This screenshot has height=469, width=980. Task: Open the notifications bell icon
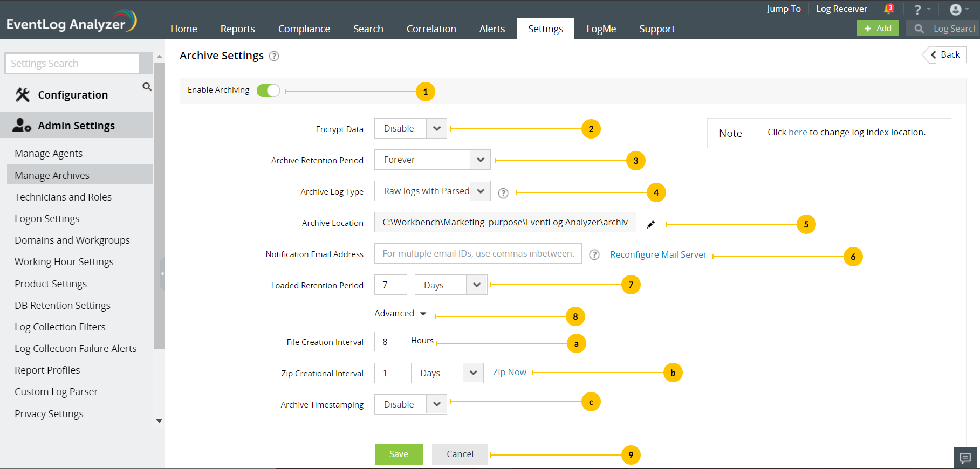click(889, 9)
